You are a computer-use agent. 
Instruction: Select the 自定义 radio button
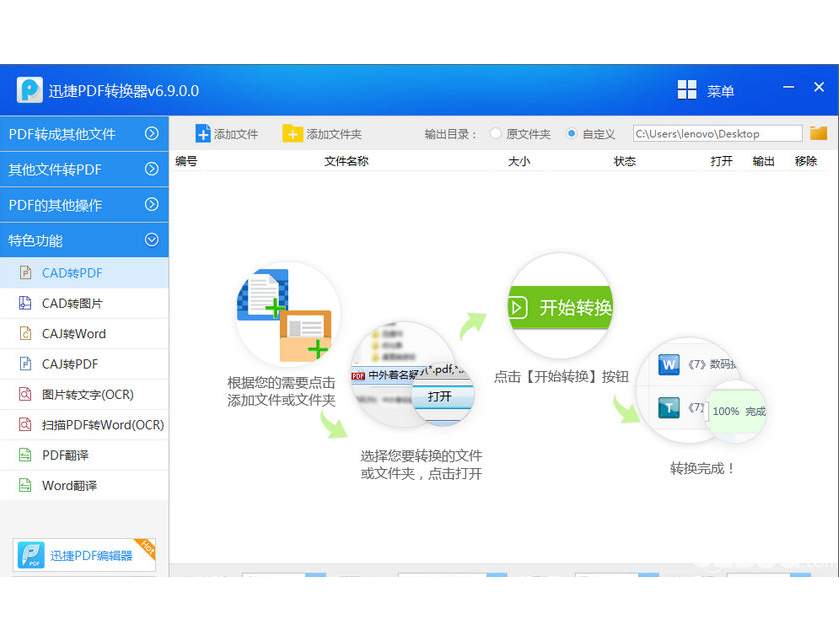click(572, 133)
